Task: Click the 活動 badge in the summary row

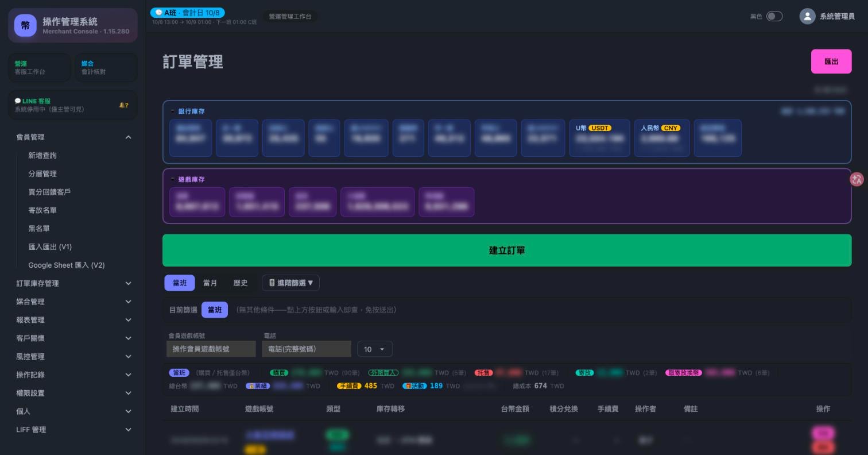Action: [414, 386]
